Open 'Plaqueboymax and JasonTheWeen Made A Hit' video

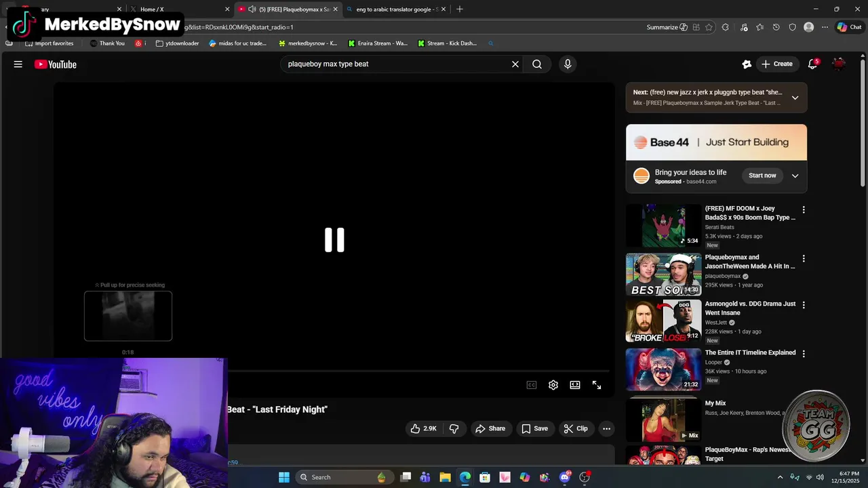click(x=750, y=262)
